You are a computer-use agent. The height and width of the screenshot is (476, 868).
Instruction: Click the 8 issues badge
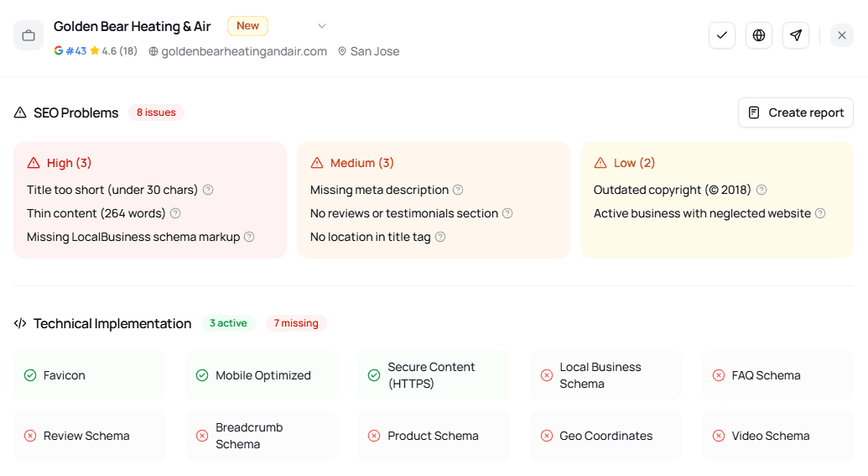(x=156, y=112)
